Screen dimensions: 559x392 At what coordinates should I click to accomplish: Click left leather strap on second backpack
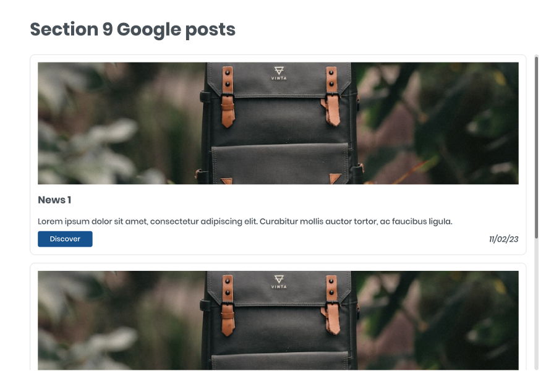pos(228,305)
